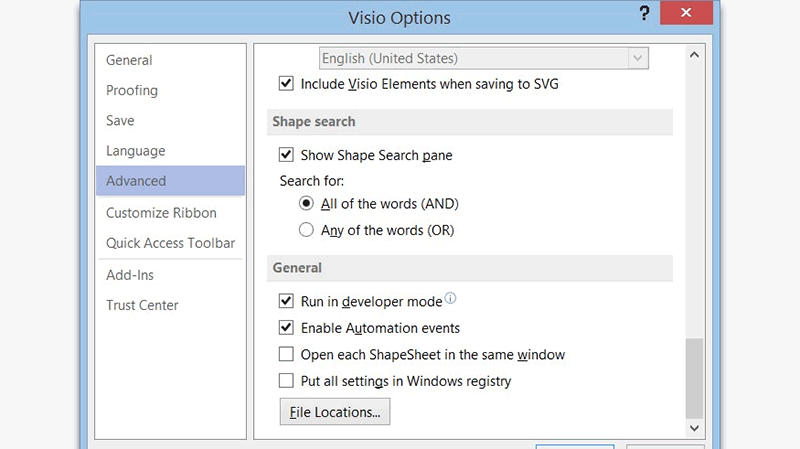Image resolution: width=800 pixels, height=449 pixels.
Task: Go to the Language category
Action: (x=170, y=151)
